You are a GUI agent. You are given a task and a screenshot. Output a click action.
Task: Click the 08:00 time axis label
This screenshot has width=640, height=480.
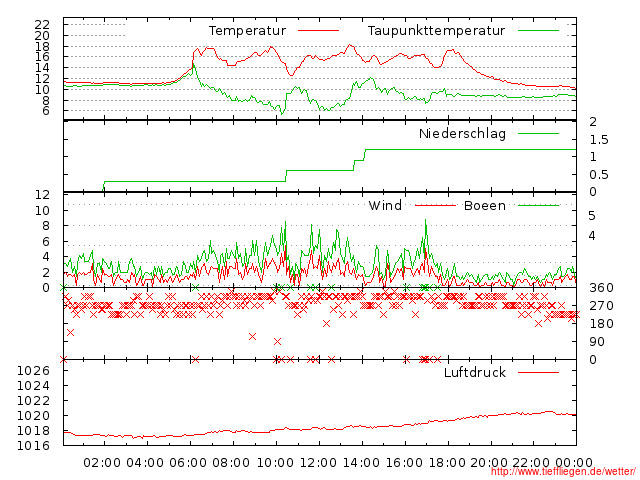pyautogui.click(x=231, y=463)
